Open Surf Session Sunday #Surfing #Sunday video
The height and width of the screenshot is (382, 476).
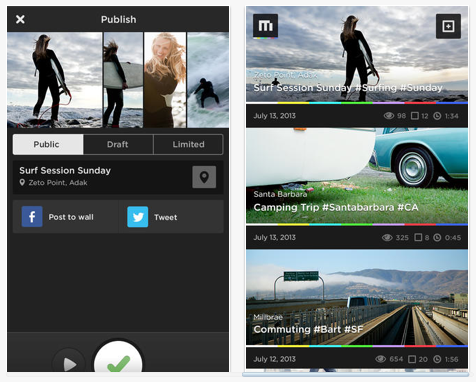tap(357, 54)
